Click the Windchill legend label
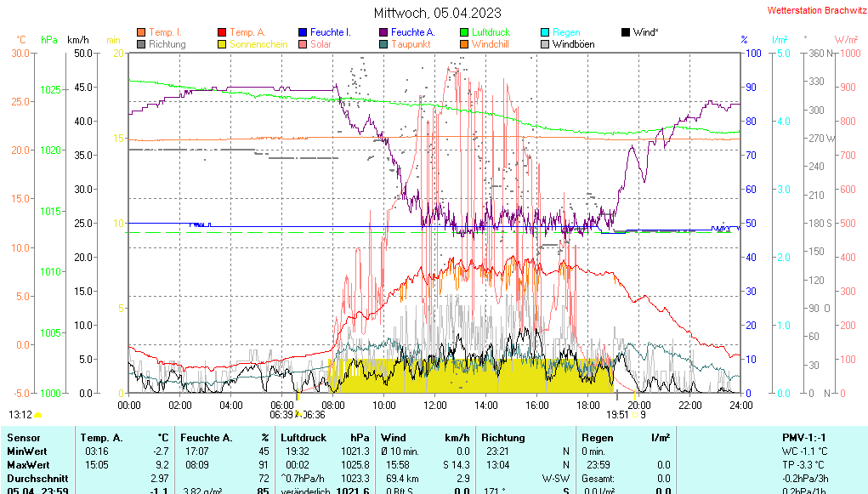This screenshot has width=868, height=494. point(491,44)
